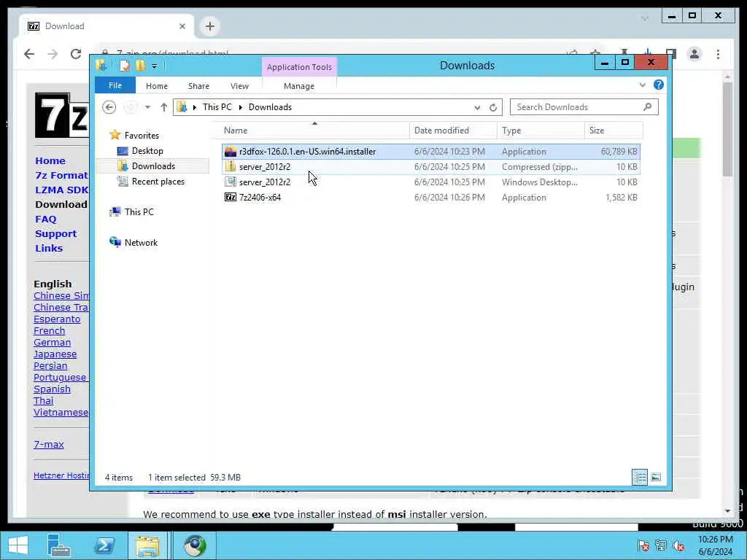Click the Search Downloads field
Screen dimensions: 747x560
point(584,107)
